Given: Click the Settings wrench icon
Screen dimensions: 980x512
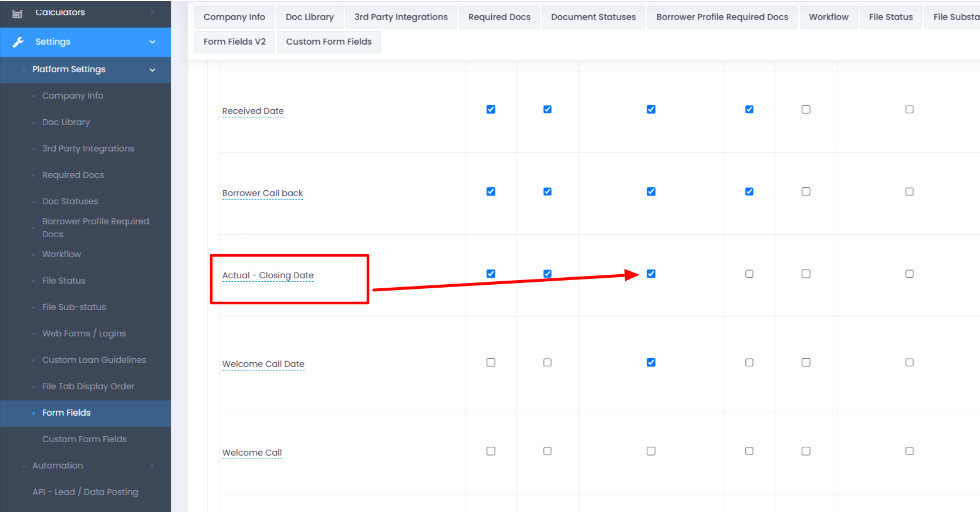Looking at the screenshot, I should (18, 42).
